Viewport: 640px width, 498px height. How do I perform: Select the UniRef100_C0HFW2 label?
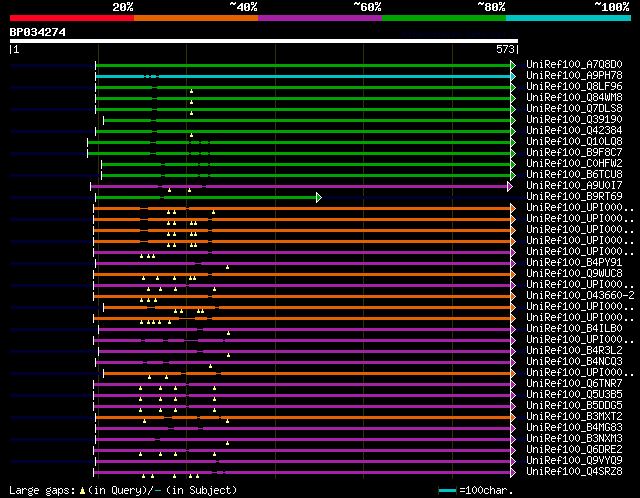pyautogui.click(x=574, y=164)
